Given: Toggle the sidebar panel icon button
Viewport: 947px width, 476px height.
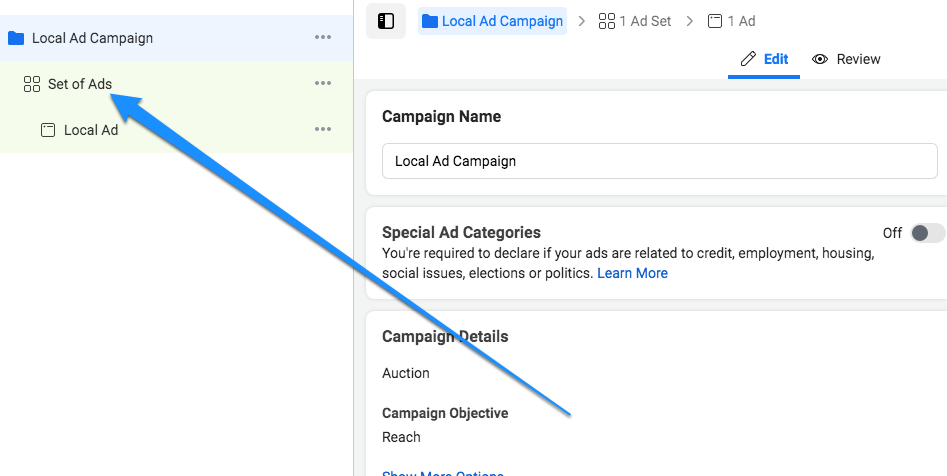Looking at the screenshot, I should coord(386,21).
